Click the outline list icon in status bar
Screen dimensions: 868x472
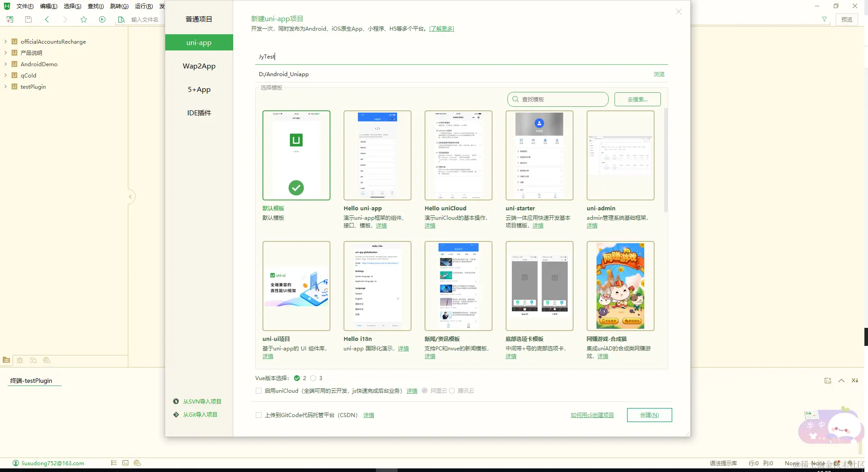pos(114,463)
